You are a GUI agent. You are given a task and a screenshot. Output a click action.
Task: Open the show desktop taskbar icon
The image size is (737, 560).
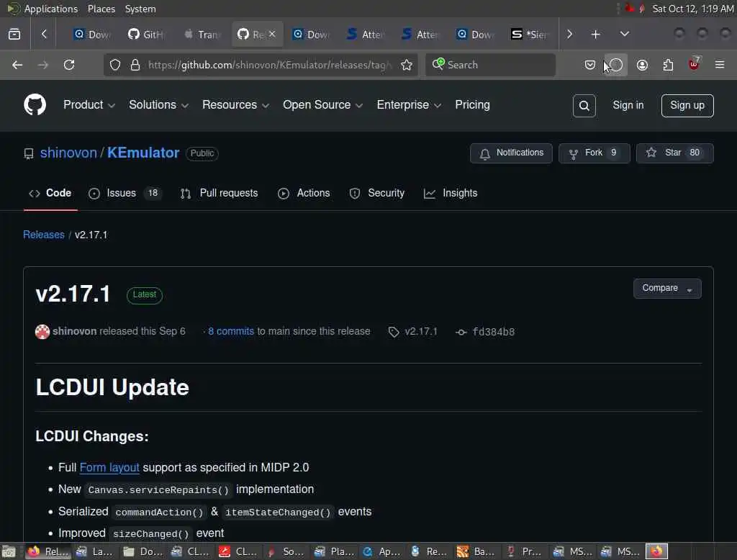(9, 551)
